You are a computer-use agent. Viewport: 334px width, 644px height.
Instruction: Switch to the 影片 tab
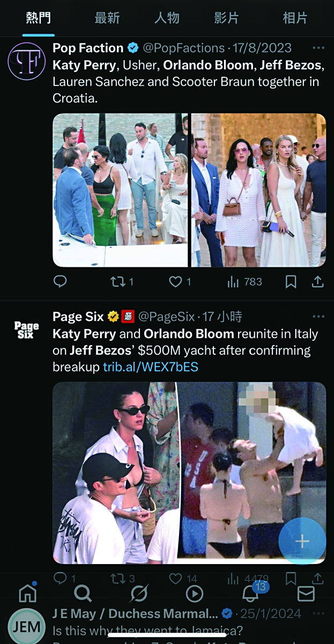226,18
